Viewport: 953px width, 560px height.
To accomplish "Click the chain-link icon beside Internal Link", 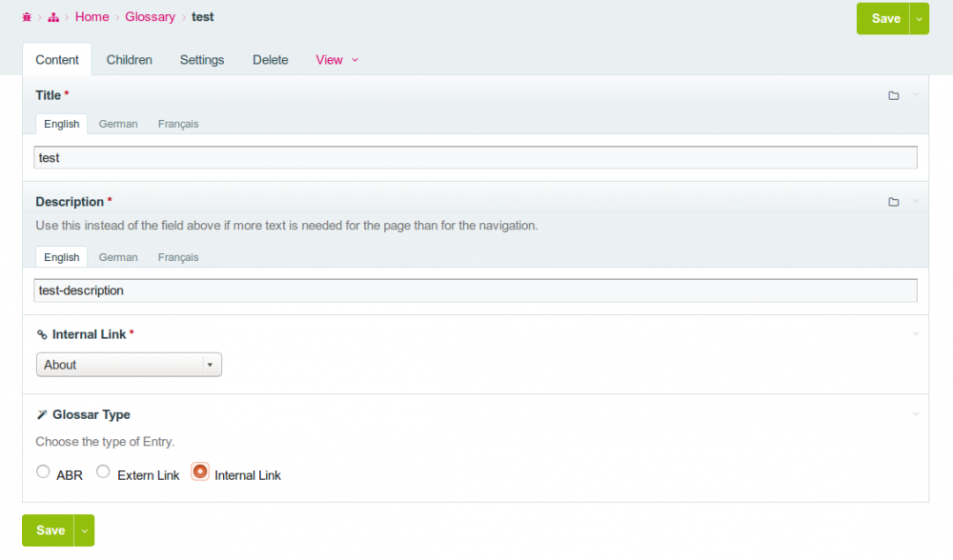I will [x=42, y=335].
